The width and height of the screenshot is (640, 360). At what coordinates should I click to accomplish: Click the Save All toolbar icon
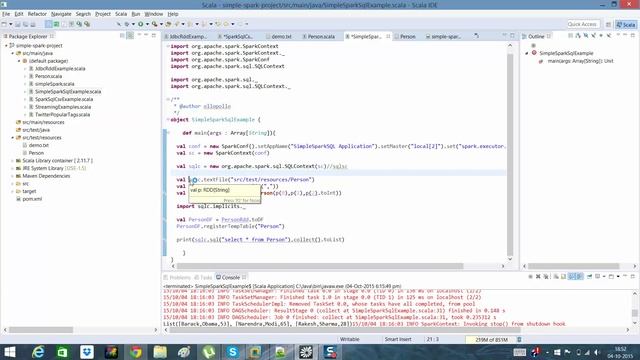pyautogui.click(x=25, y=24)
